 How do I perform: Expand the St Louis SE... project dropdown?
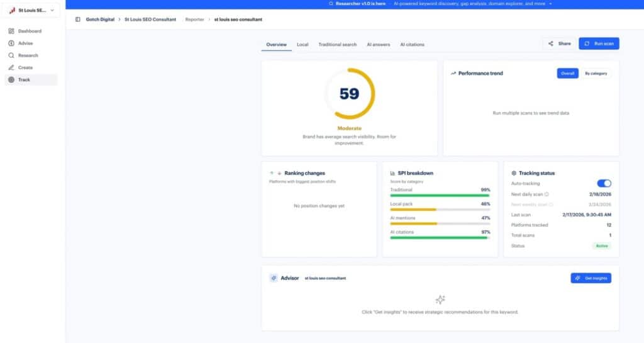click(31, 10)
